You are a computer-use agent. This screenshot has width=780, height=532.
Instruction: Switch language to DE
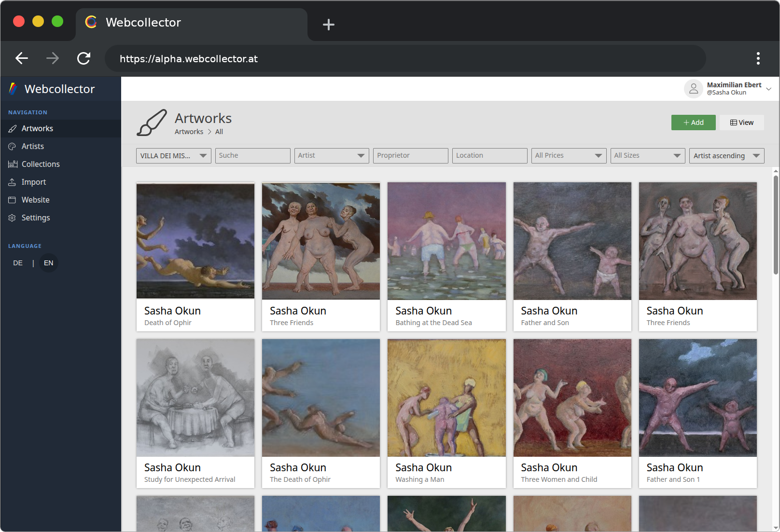18,263
